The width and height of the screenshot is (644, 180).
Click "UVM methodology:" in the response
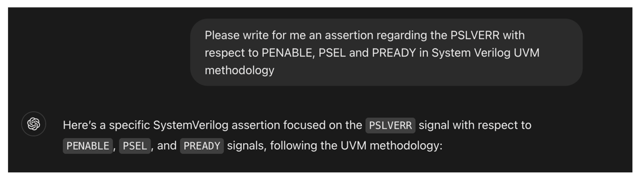391,146
